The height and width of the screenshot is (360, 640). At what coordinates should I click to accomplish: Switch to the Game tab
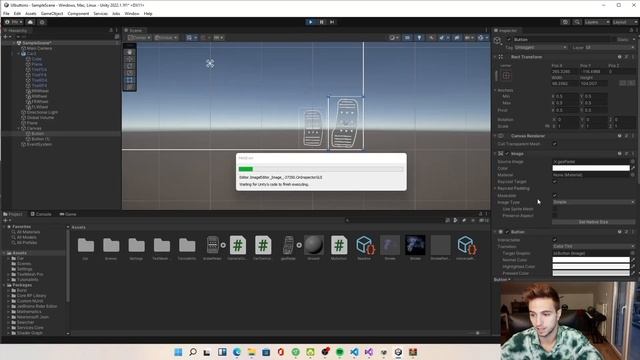tap(68, 214)
